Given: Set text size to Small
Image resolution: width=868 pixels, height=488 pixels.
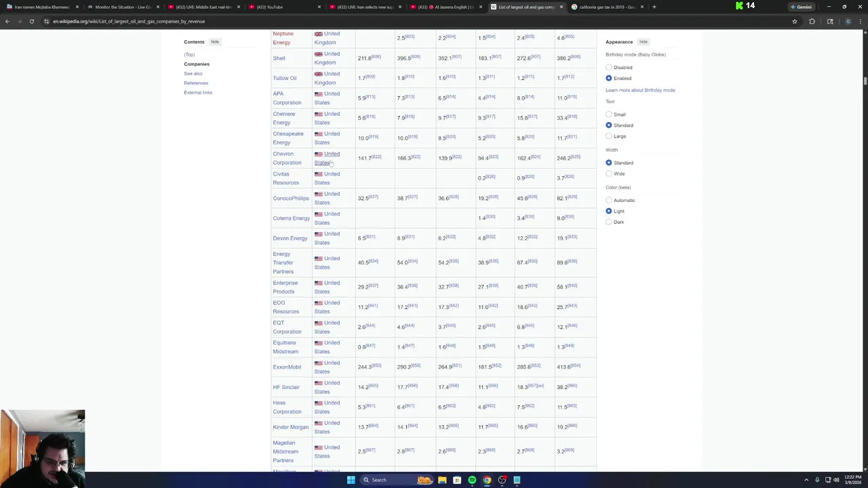Looking at the screenshot, I should tap(609, 115).
